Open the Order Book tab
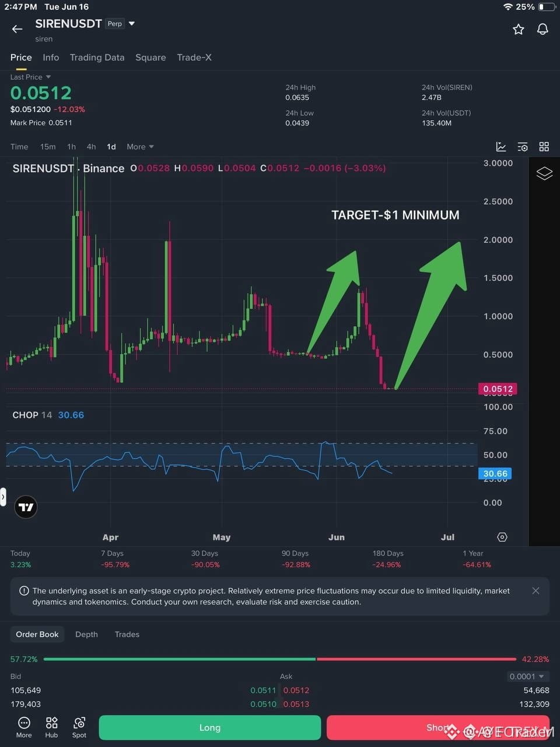Screen dimensions: 560x747 pos(37,634)
